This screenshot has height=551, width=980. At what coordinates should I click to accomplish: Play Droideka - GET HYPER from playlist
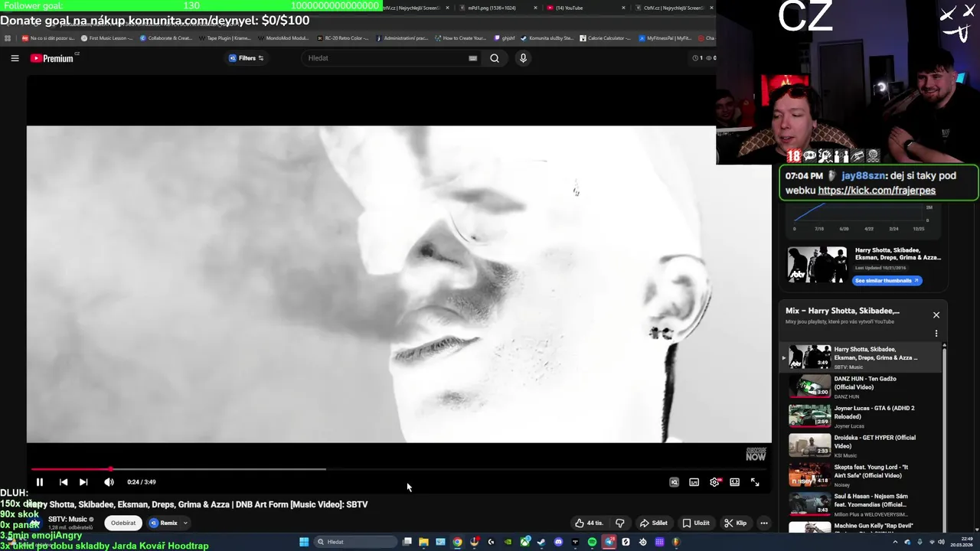click(861, 445)
